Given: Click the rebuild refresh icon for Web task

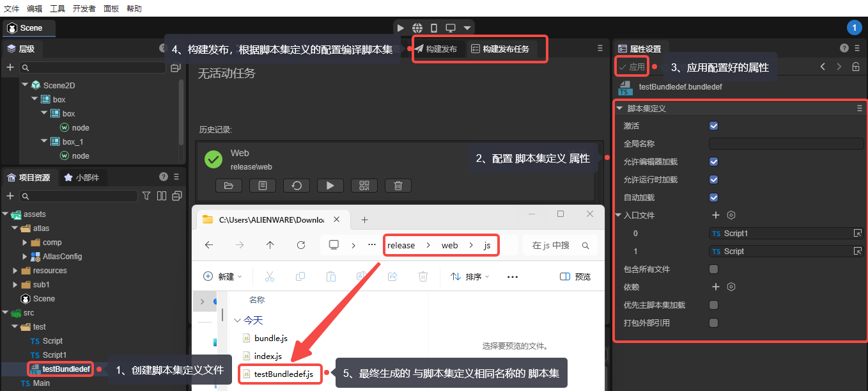Looking at the screenshot, I should pyautogui.click(x=297, y=186).
